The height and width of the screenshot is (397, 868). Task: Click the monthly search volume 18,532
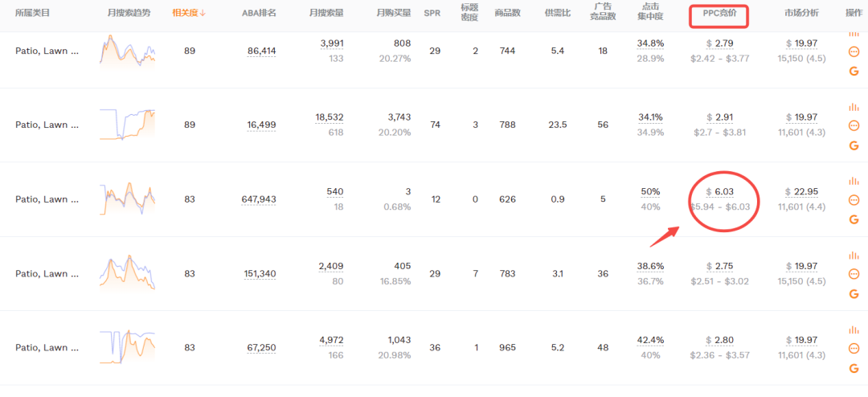330,117
